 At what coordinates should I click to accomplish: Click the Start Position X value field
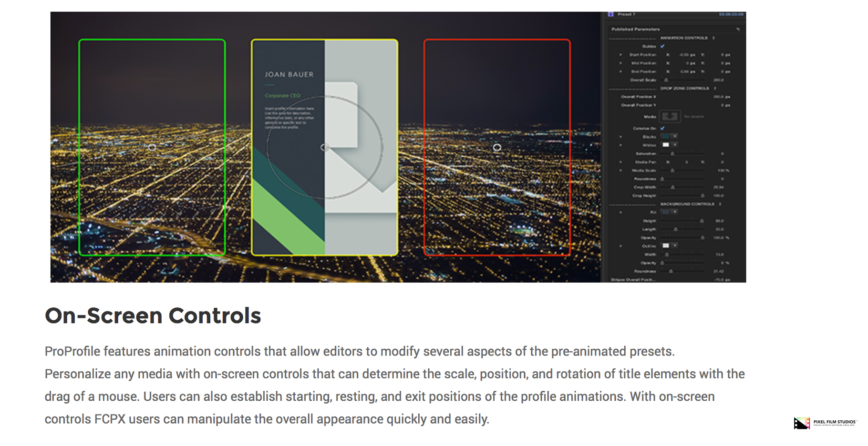[687, 55]
